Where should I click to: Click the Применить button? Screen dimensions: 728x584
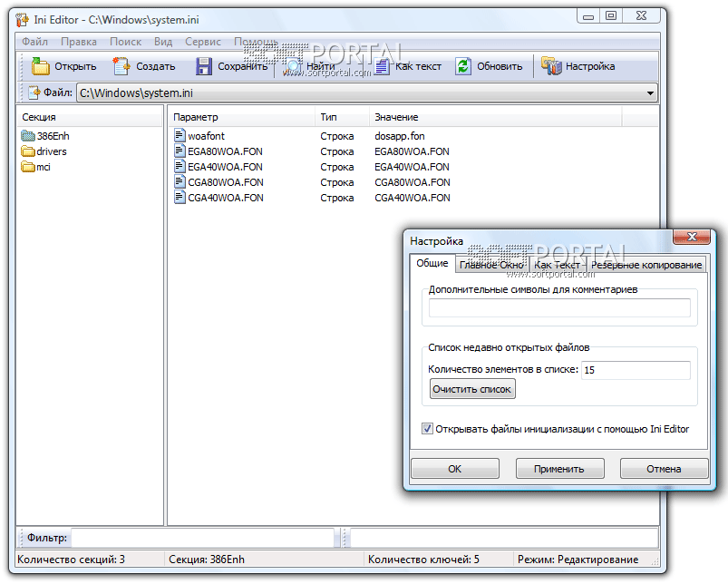tap(559, 469)
